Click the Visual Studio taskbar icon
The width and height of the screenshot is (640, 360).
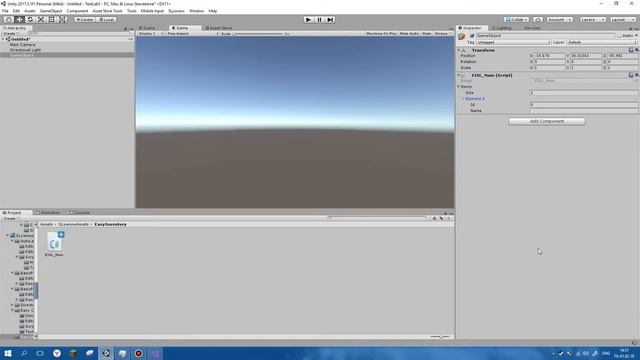coord(155,353)
